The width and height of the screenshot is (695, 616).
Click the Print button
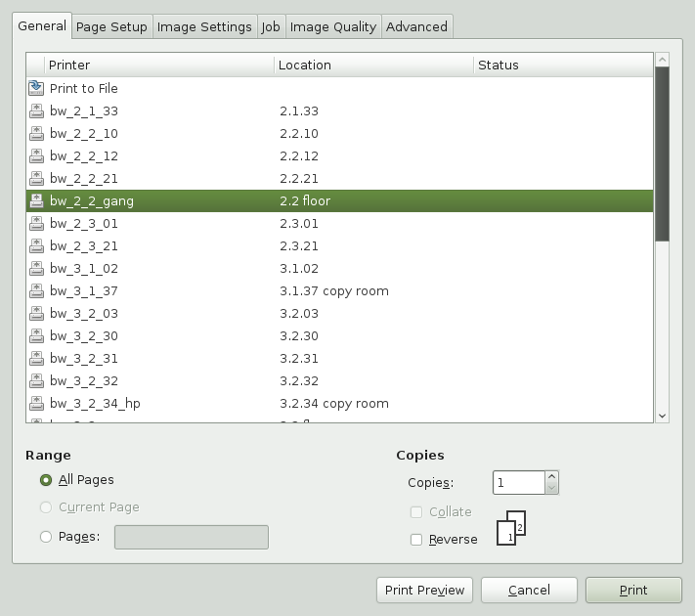tap(633, 591)
